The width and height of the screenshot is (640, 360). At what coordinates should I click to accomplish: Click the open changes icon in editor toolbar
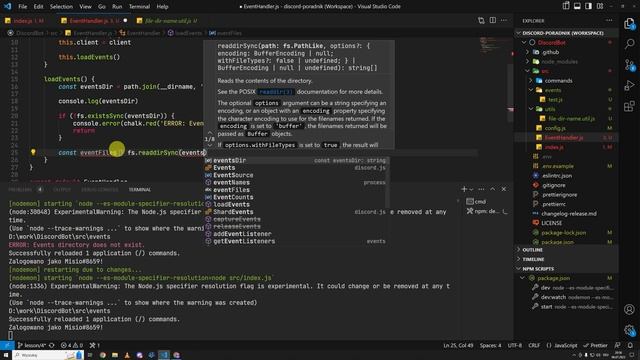click(481, 20)
